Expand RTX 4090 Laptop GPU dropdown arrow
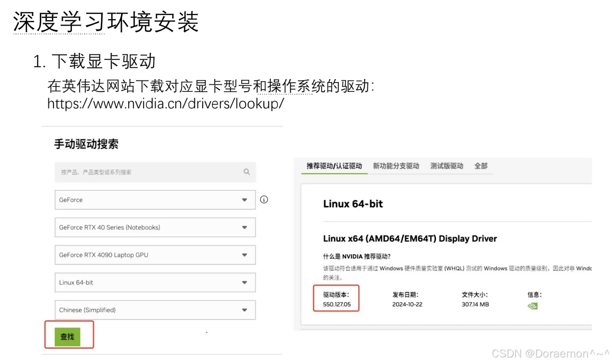 point(244,255)
